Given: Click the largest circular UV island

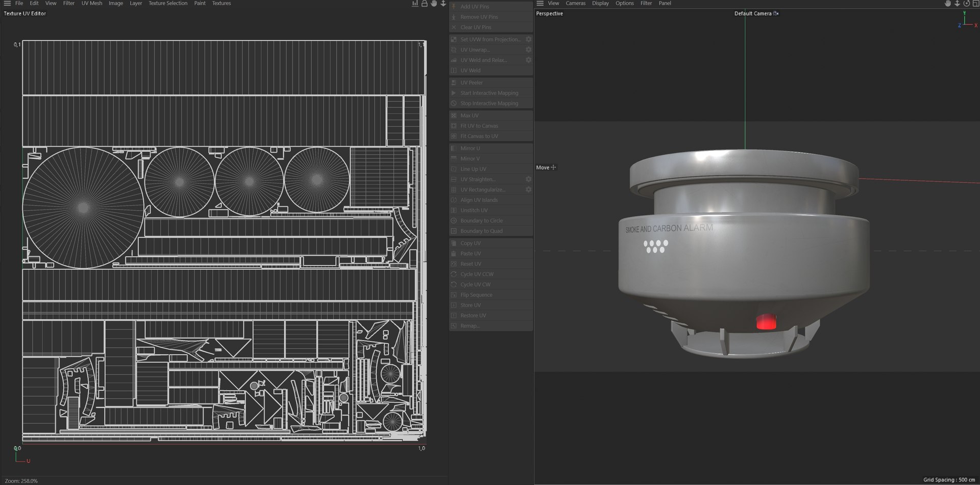Looking at the screenshot, I should pos(83,208).
